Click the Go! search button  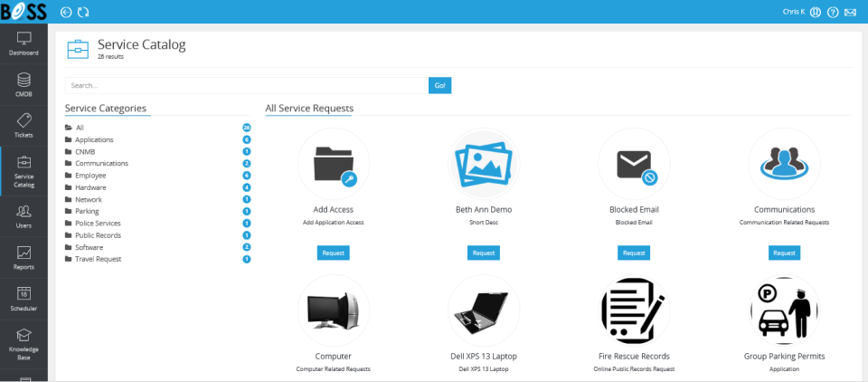click(x=440, y=85)
